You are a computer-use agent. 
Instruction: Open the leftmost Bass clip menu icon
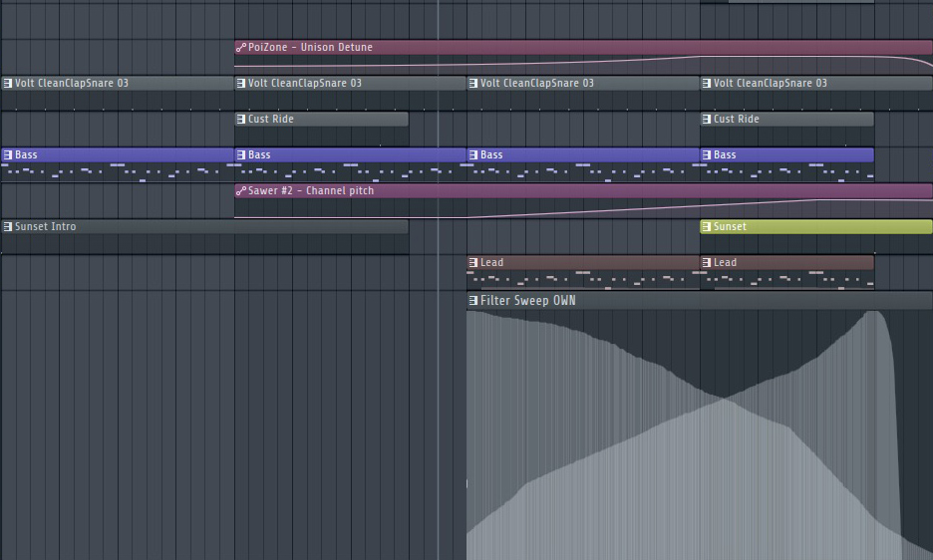click(x=8, y=154)
